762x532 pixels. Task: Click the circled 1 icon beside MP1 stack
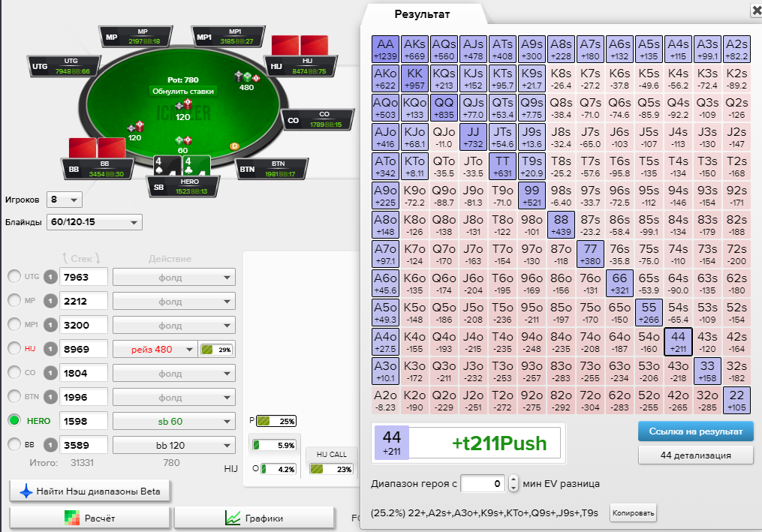(50, 325)
